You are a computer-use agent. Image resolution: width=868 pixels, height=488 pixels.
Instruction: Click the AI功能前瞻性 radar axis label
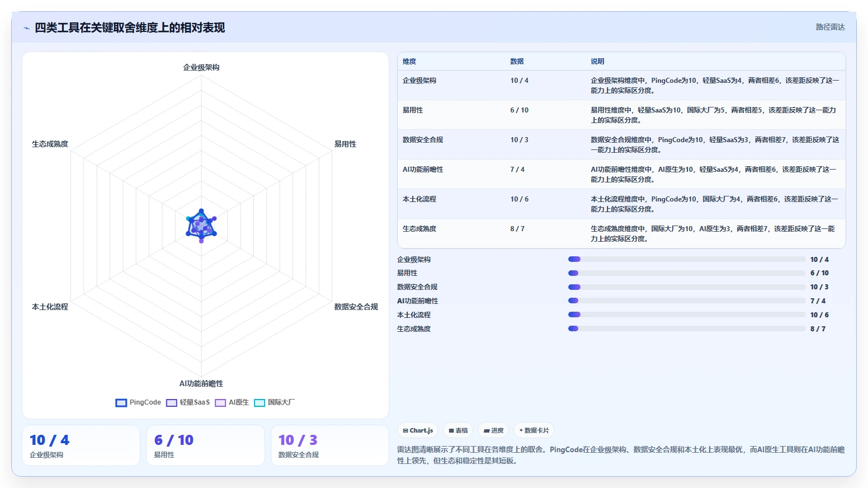point(201,384)
